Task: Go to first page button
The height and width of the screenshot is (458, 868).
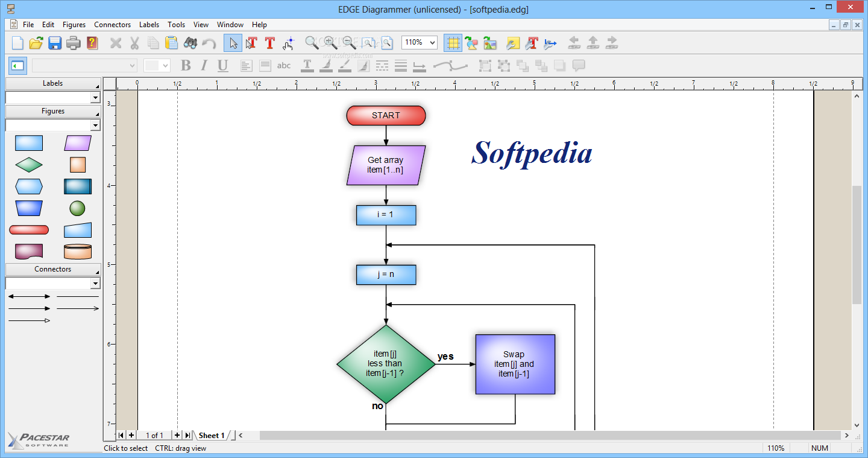Action: coord(122,435)
